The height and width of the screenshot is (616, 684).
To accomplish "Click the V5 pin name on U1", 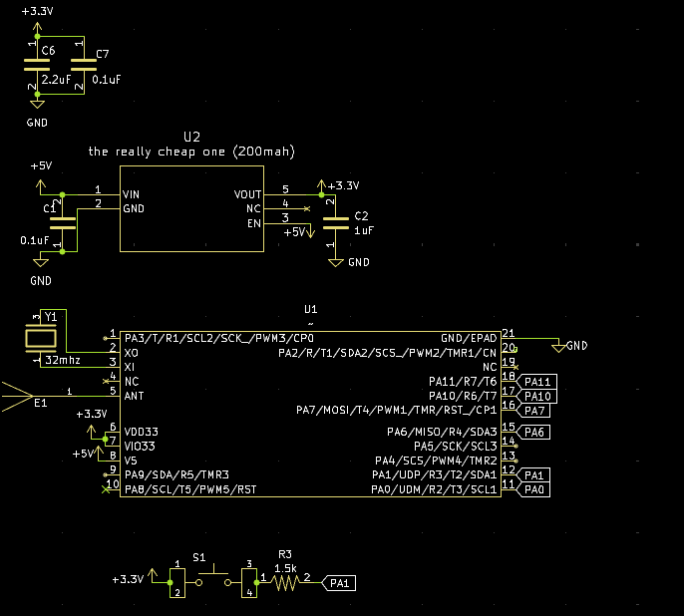I will 131,461.
